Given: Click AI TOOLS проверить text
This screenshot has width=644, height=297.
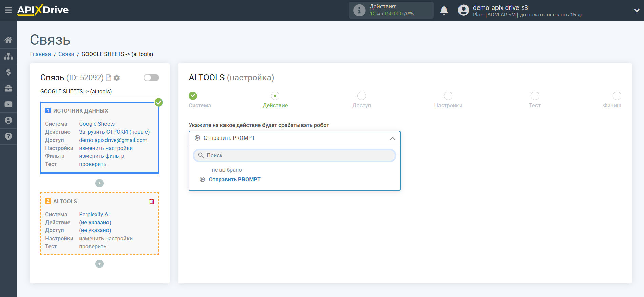Looking at the screenshot, I should 93,246.
